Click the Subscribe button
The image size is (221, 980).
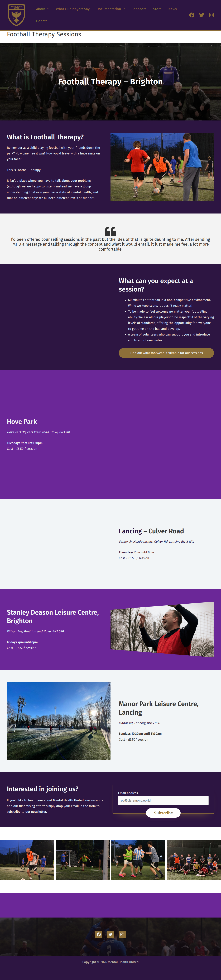[163, 813]
